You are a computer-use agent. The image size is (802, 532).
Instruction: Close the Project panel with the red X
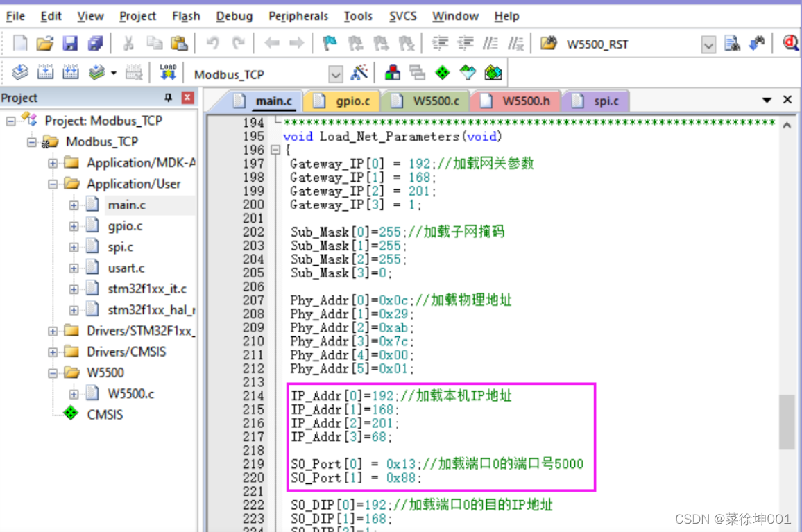pyautogui.click(x=188, y=98)
